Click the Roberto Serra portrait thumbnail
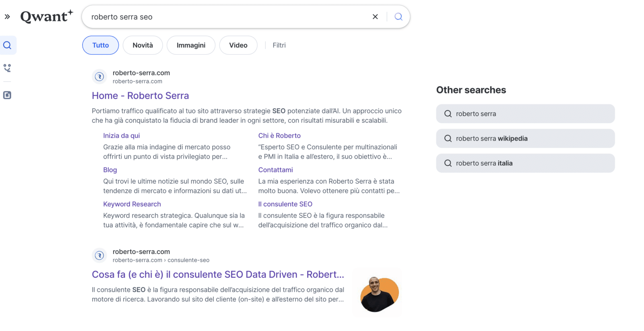The height and width of the screenshot is (331, 644). 377,293
